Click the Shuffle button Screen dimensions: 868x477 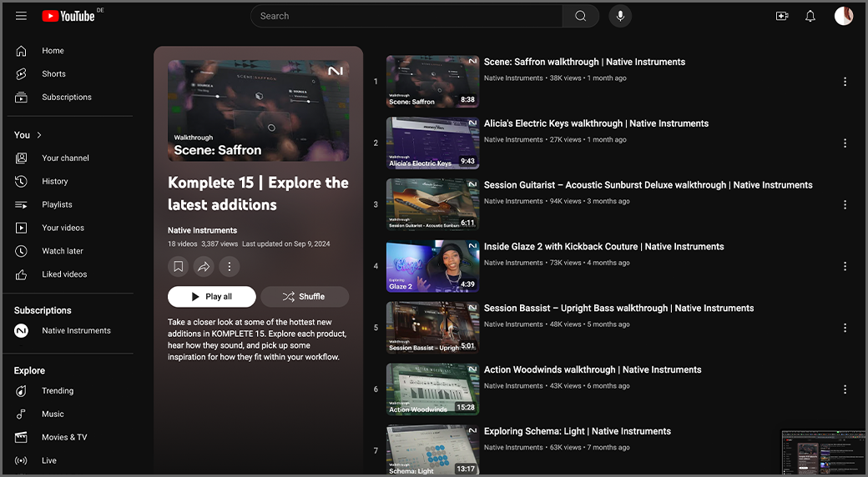[305, 297]
